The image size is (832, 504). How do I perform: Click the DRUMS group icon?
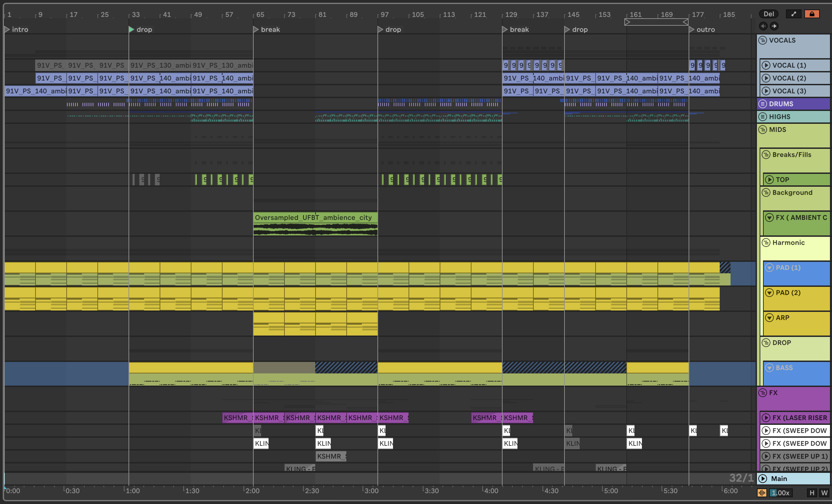coord(763,104)
